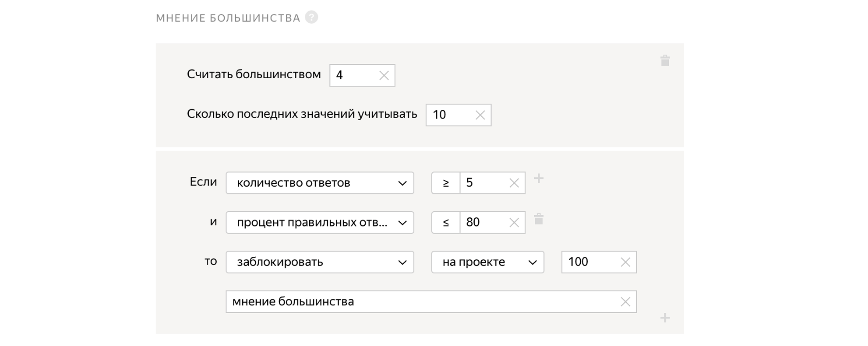Add a new rule with the bottom plus
This screenshot has width=868, height=346.
pos(665,318)
